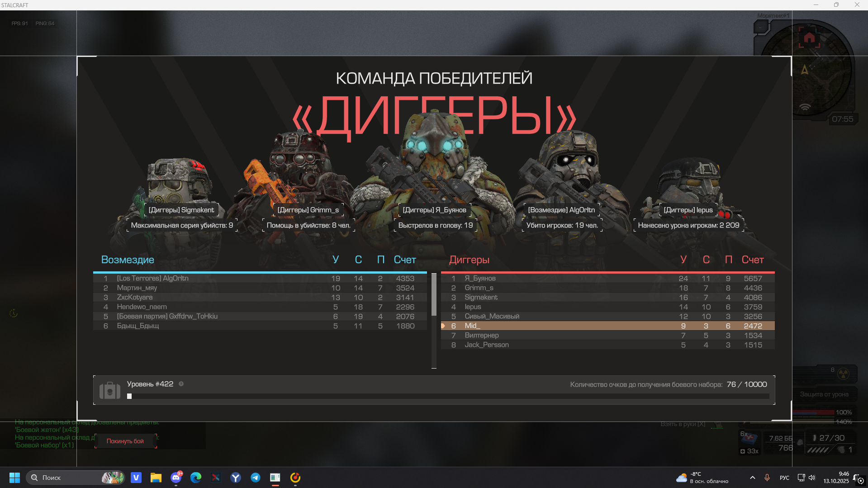Click the Нанесено урона игрокам: 2 209 stat
Viewport: 868px width, 488px height.
pos(688,225)
